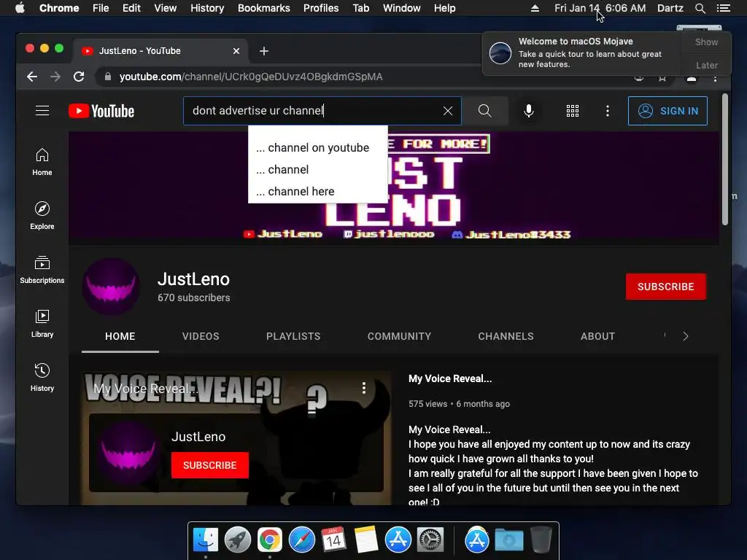Open History in the sidebar

[x=42, y=377]
